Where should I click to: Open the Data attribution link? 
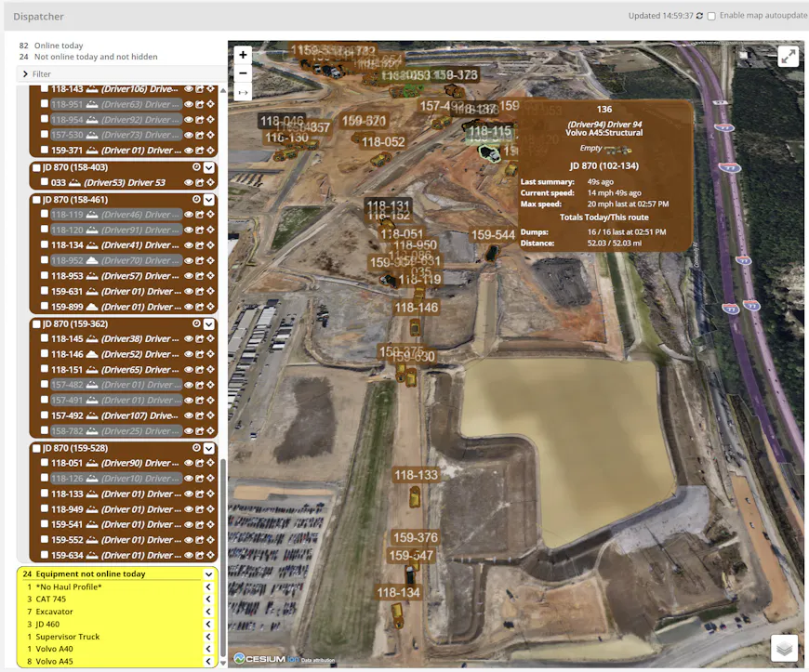[x=318, y=660]
